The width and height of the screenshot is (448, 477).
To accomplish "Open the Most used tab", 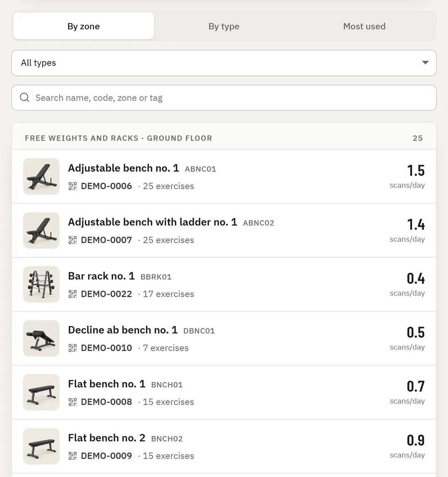I will point(364,26).
